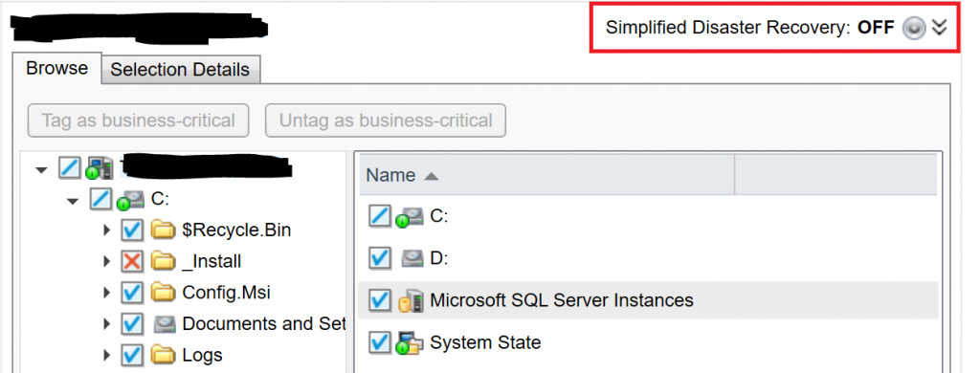This screenshot has height=373, width=980.
Task: Select the Config.Msi tree label
Action: 226,293
